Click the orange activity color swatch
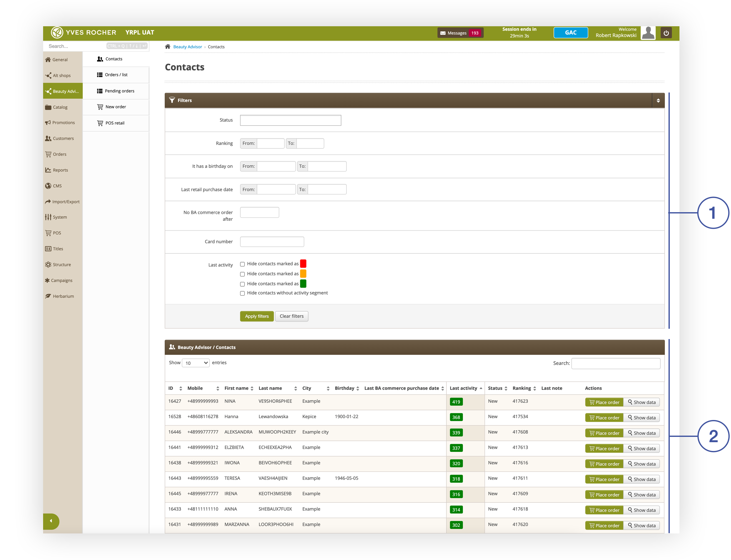The height and width of the screenshot is (560, 731). click(303, 274)
